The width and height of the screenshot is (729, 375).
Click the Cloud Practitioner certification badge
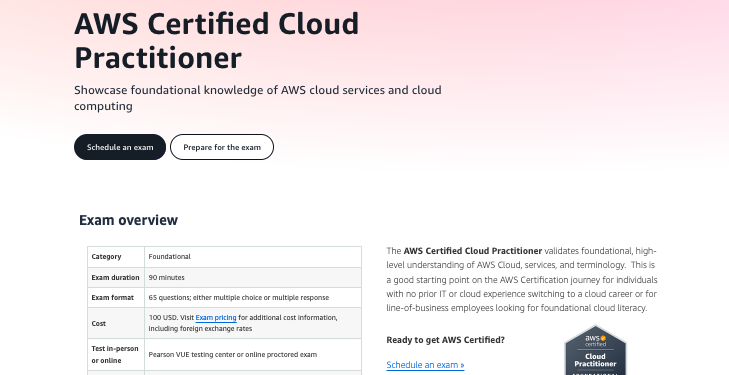pos(595,350)
